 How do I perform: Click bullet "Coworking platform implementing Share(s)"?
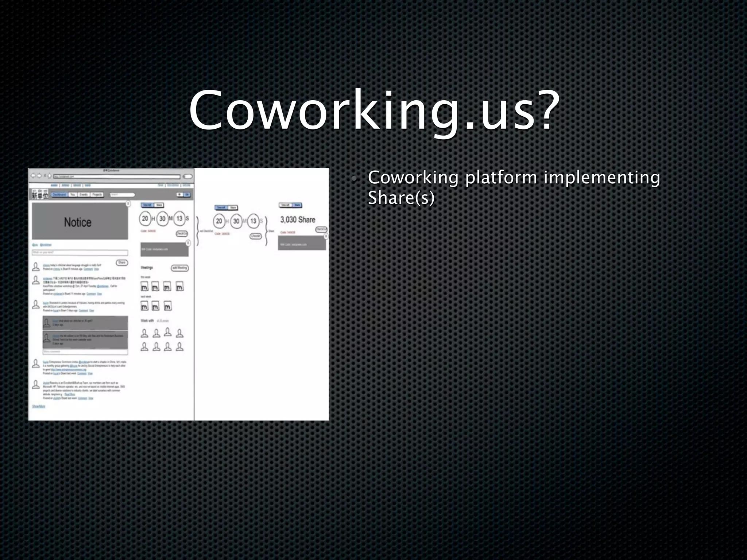[514, 188]
